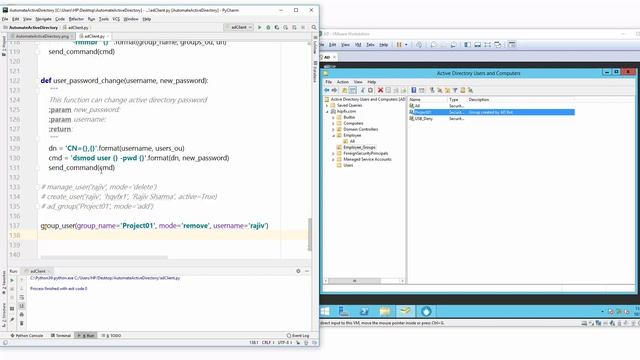This screenshot has height=360, width=640.
Task: Select Project01 group row
Action: point(491,112)
